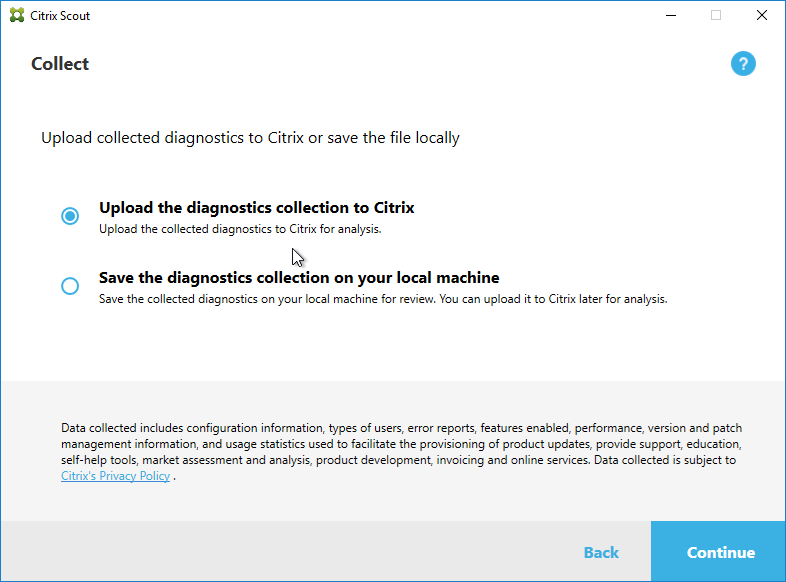
Task: Click the 'Collect' page heading
Action: point(60,64)
